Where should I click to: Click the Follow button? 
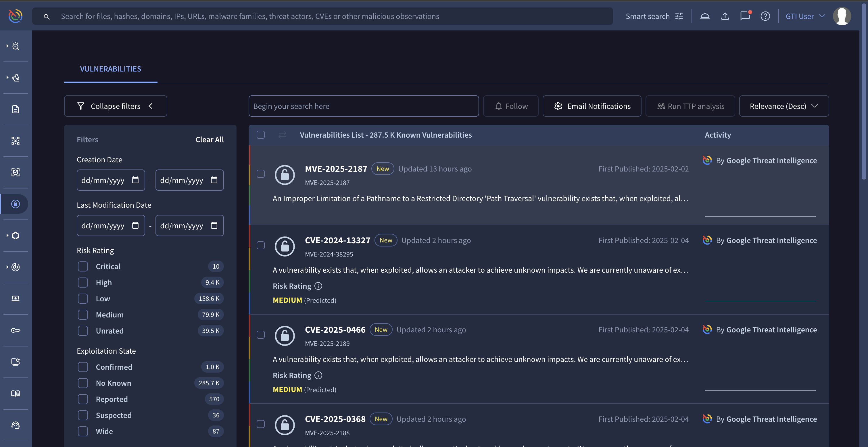tap(510, 106)
